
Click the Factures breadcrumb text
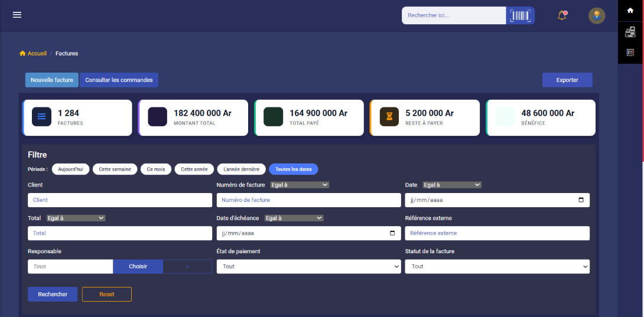point(67,53)
